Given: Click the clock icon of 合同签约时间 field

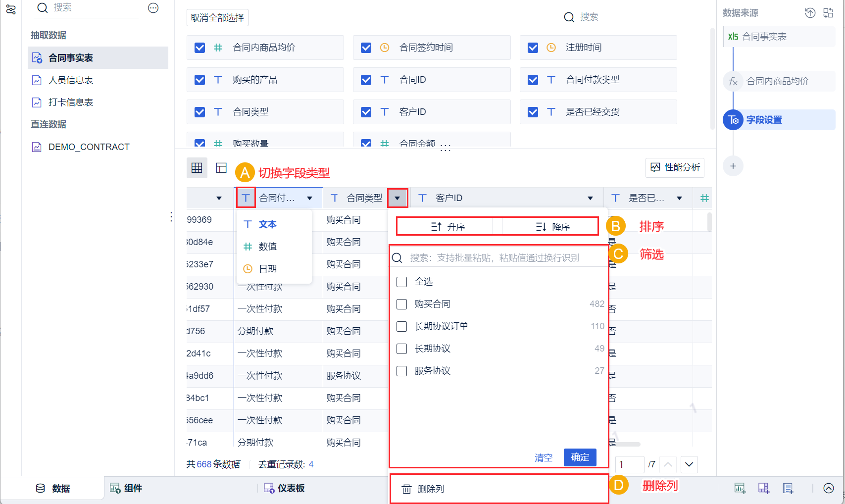Looking at the screenshot, I should (x=385, y=48).
